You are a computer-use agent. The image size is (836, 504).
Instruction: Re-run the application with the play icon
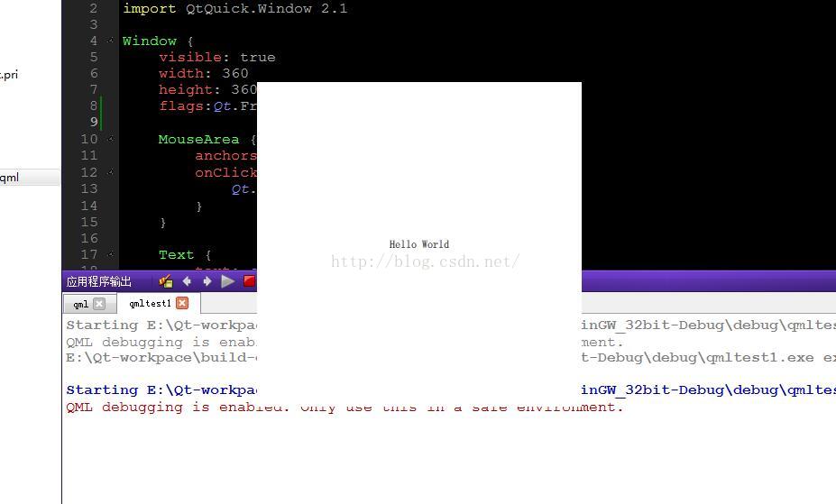[227, 280]
